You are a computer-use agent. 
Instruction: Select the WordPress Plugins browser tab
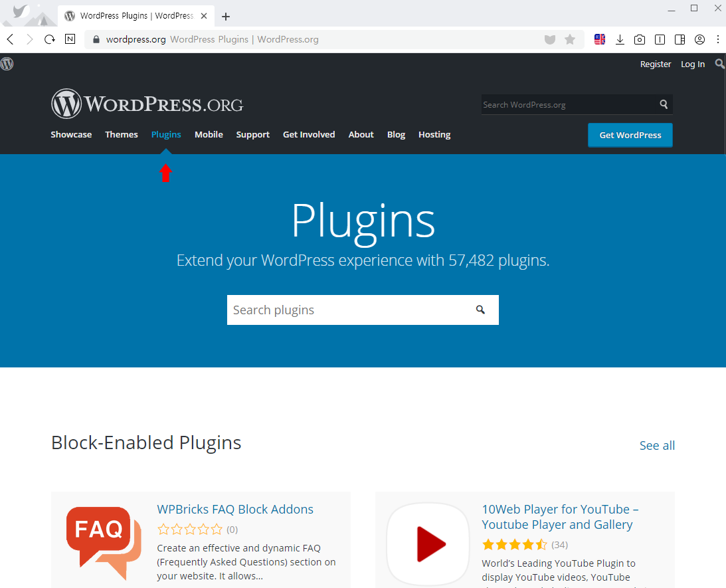pyautogui.click(x=136, y=16)
